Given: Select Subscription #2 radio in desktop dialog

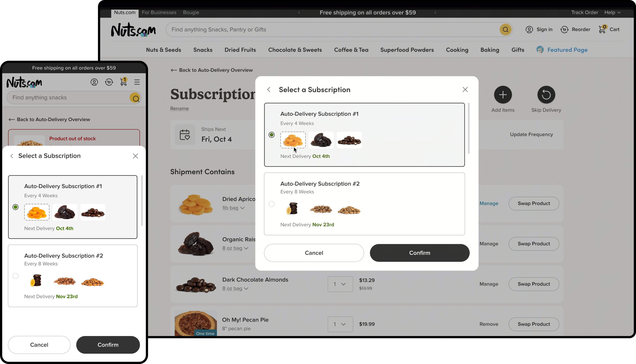Looking at the screenshot, I should tap(272, 204).
